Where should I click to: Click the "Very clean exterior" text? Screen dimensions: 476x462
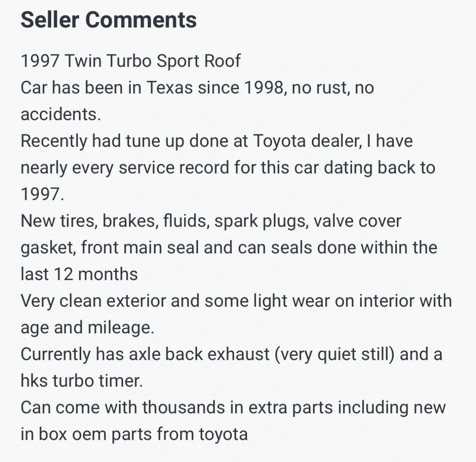point(93,301)
